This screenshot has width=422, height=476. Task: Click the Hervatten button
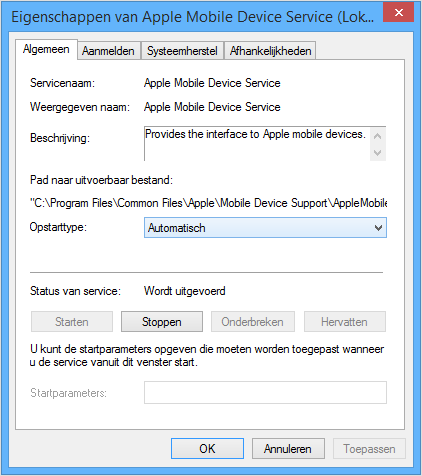point(345,322)
